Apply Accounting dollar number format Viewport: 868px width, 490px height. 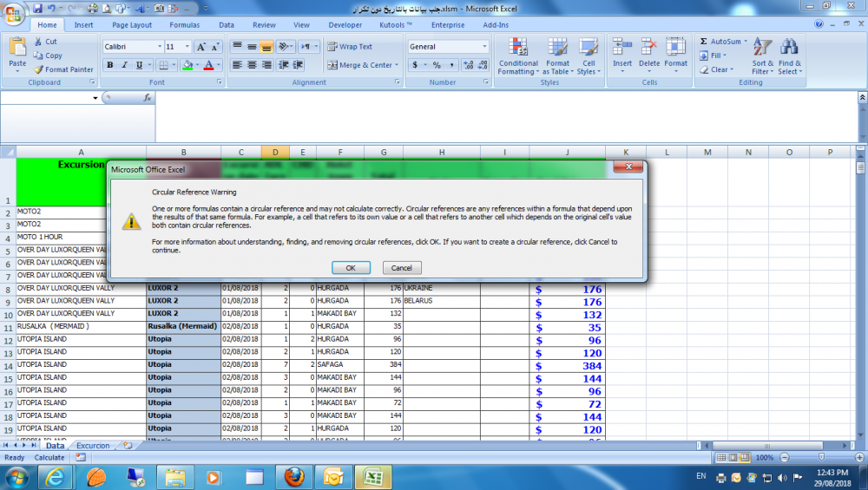click(x=415, y=65)
